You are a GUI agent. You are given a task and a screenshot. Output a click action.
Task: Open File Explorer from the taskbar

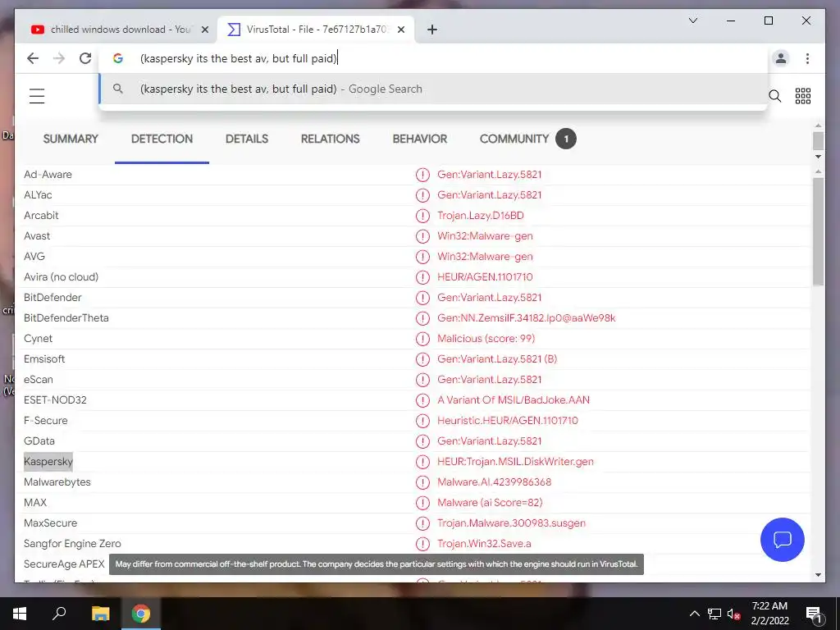point(100,614)
